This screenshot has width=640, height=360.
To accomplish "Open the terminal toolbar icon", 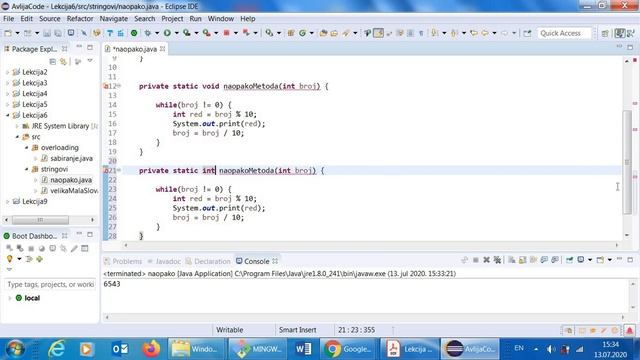I will [x=71, y=33].
